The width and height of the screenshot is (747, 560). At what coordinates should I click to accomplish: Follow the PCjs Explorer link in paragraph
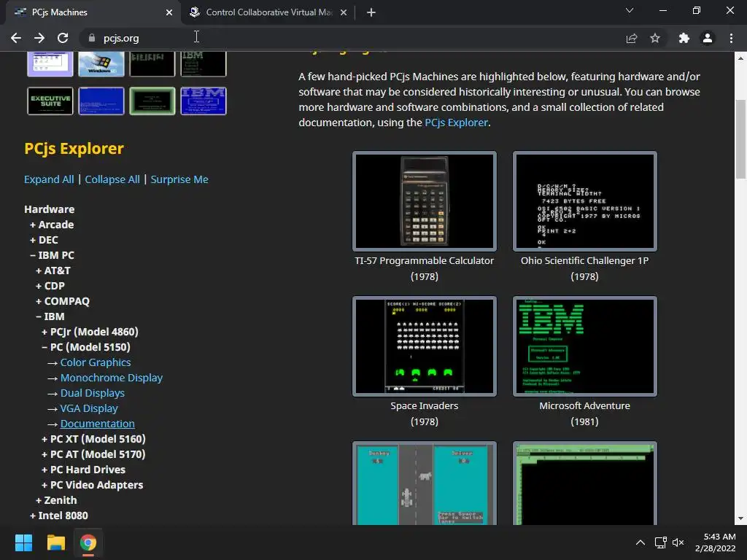pyautogui.click(x=456, y=122)
